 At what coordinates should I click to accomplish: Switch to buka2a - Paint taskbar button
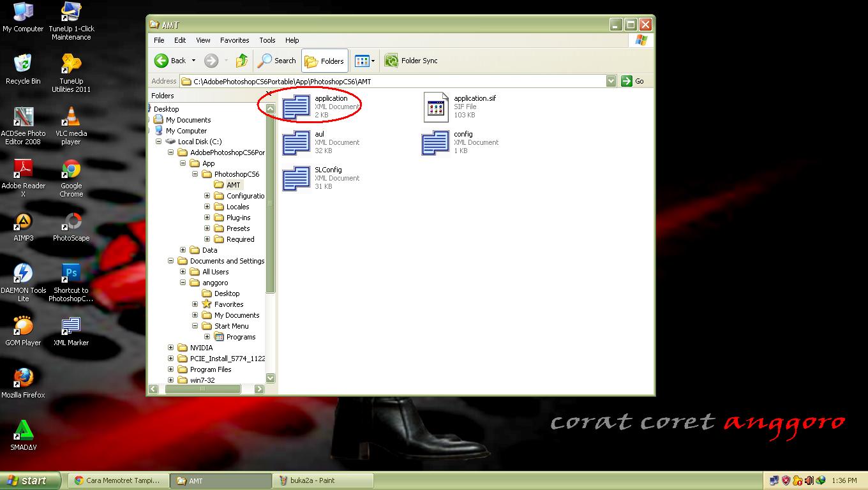(x=323, y=480)
